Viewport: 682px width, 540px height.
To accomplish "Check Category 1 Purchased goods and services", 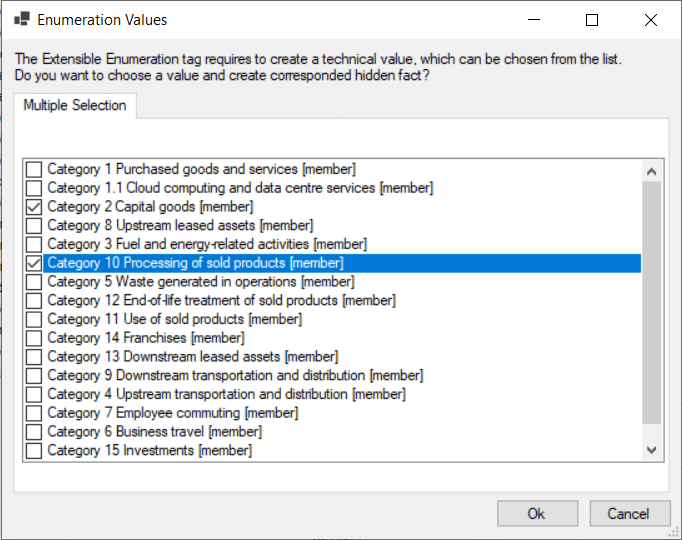I will [34, 169].
